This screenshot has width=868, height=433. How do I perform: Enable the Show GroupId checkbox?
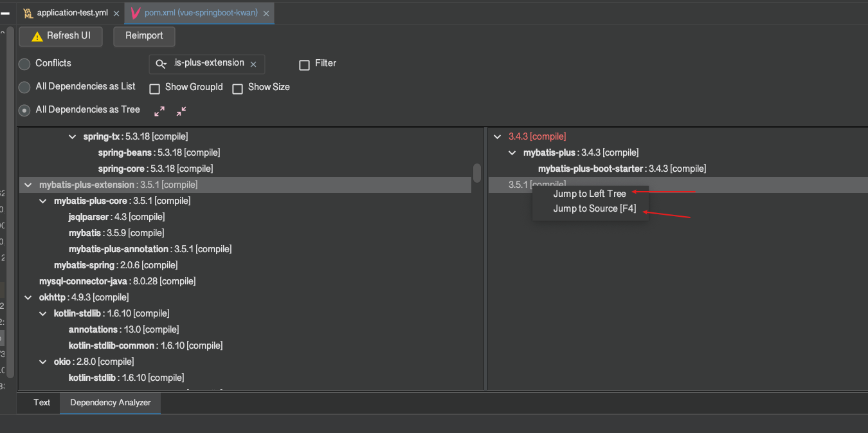[x=154, y=89]
